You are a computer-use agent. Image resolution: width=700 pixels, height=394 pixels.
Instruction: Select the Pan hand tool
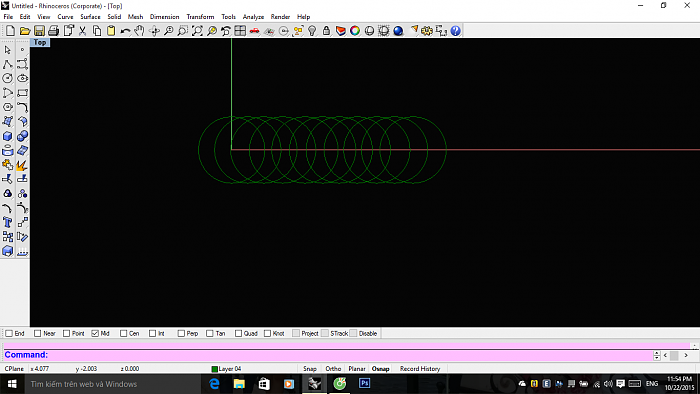[x=139, y=31]
